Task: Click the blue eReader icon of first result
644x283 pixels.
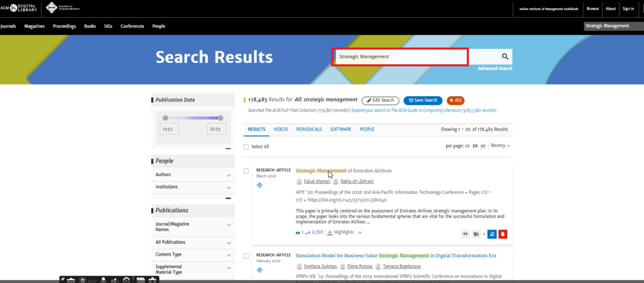Action: pyautogui.click(x=492, y=234)
